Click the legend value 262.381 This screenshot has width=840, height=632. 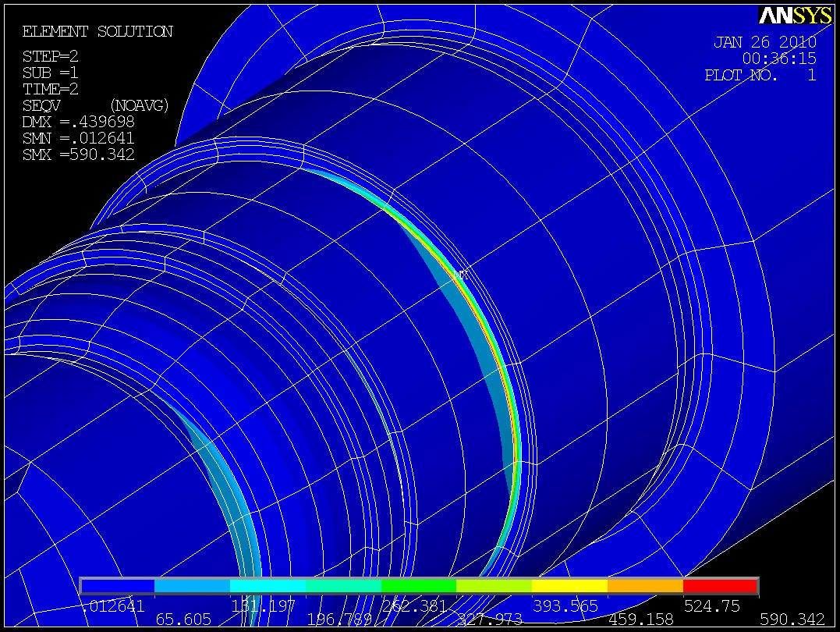414,606
